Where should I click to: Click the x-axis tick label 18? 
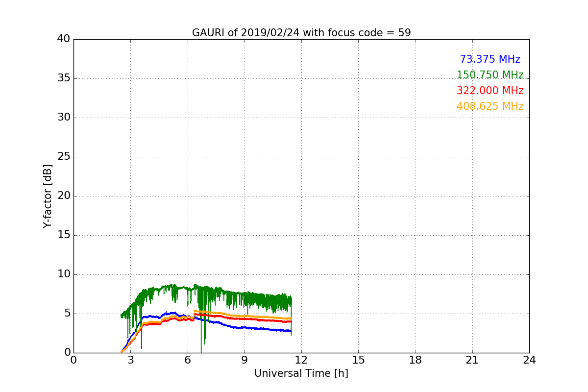pyautogui.click(x=416, y=360)
